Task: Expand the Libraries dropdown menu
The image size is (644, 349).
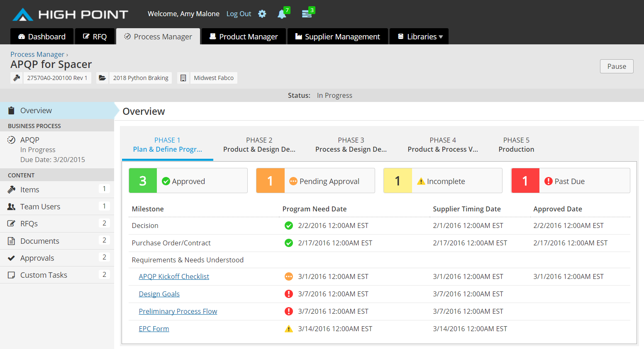Action: (419, 36)
